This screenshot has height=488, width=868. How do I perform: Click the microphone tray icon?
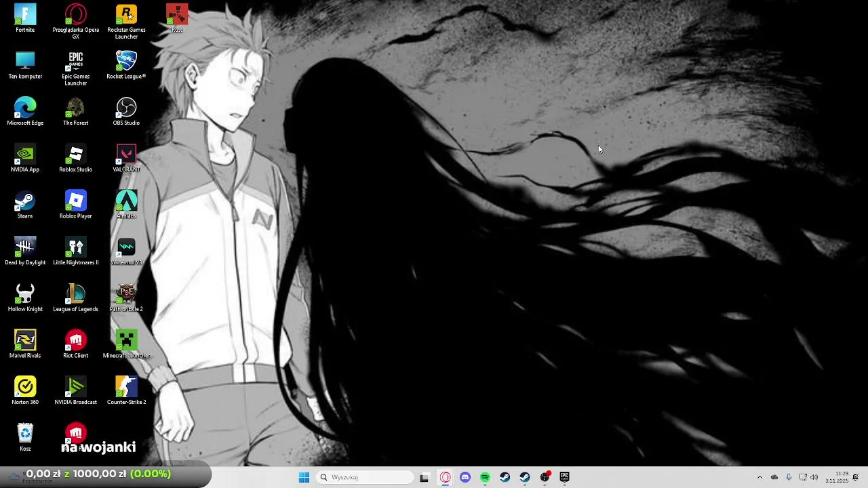point(789,477)
